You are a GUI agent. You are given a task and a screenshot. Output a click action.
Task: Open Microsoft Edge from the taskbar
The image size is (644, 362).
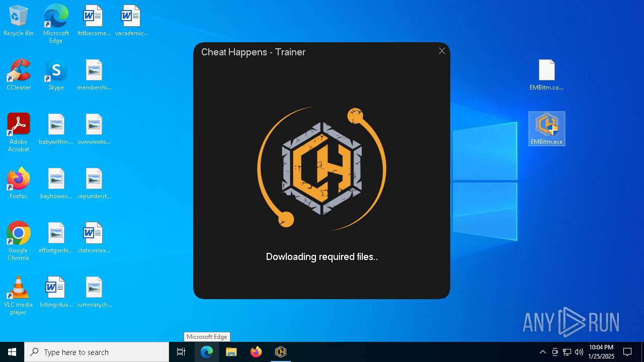click(x=207, y=352)
